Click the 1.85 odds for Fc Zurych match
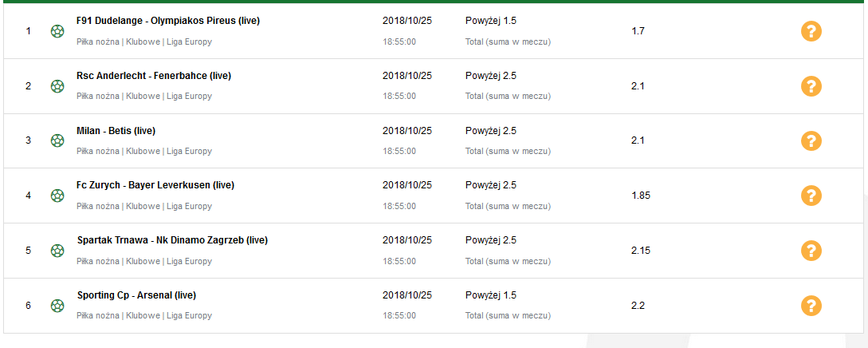The image size is (868, 348). coord(641,196)
